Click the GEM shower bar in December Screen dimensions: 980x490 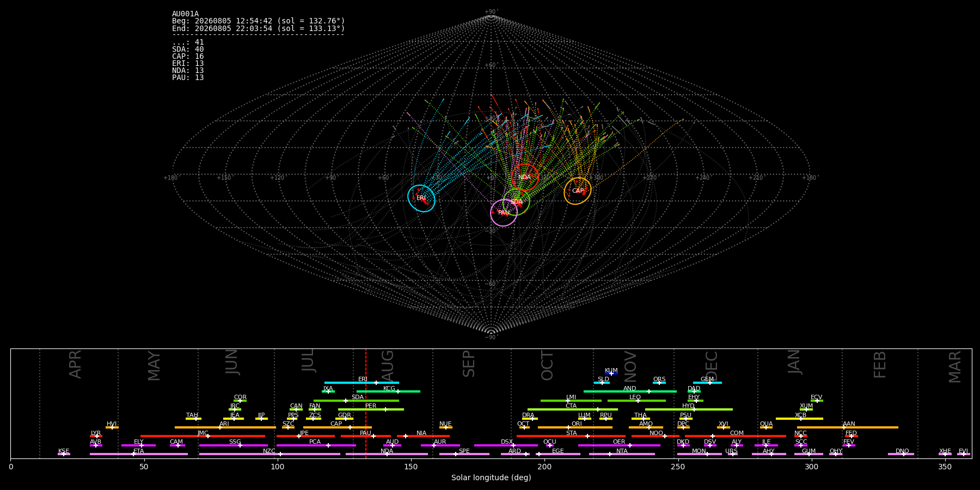click(707, 383)
